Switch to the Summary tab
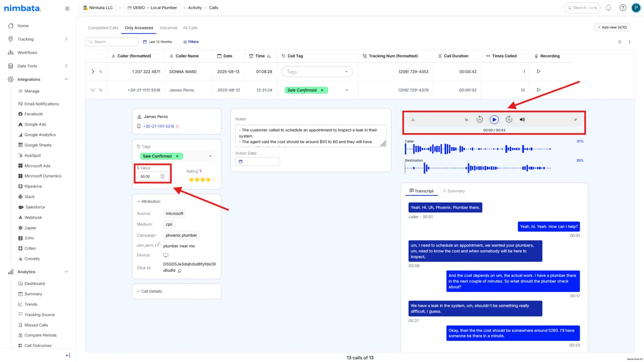Image resolution: width=644 pixels, height=362 pixels. tap(454, 191)
